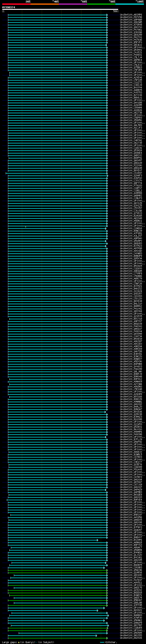Select hit UniRef100_Q5QC96
Screen dimensions: 146x644
[x=131, y=570]
